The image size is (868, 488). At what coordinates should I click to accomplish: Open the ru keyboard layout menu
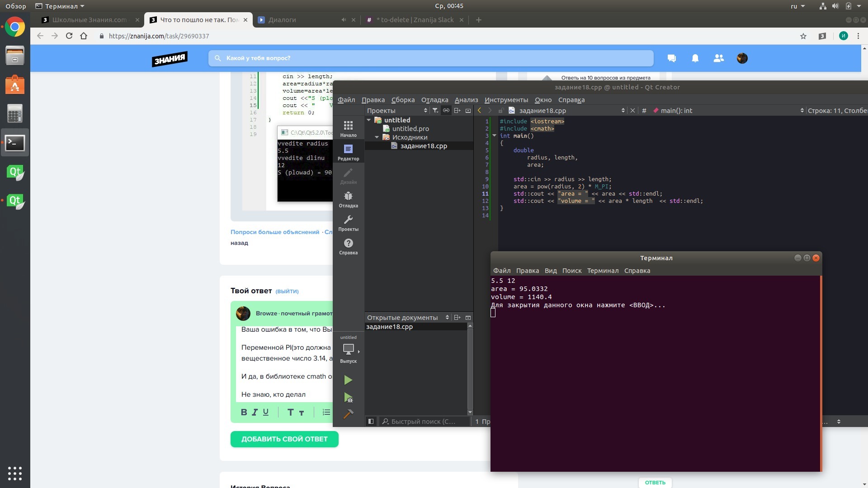[797, 6]
